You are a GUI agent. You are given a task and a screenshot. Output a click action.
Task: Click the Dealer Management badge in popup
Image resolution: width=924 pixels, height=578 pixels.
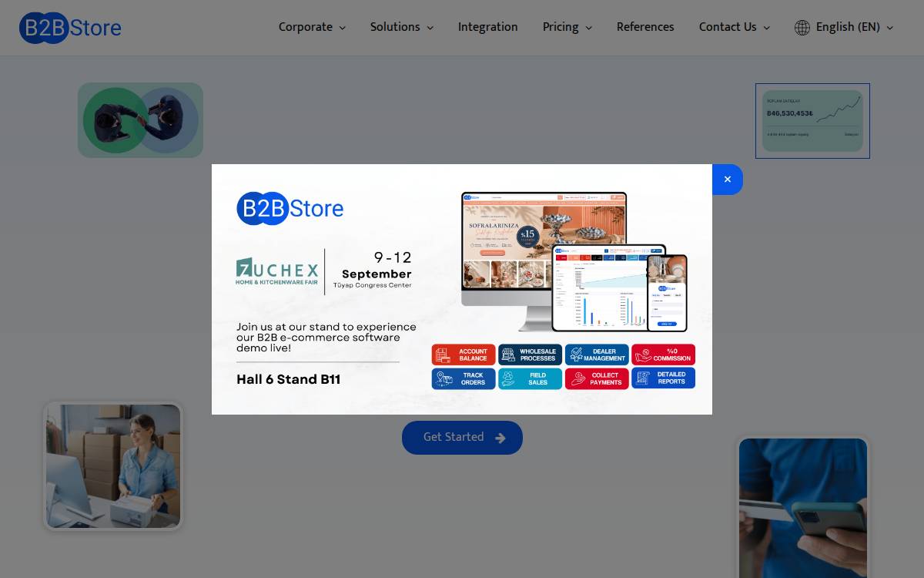click(x=597, y=355)
